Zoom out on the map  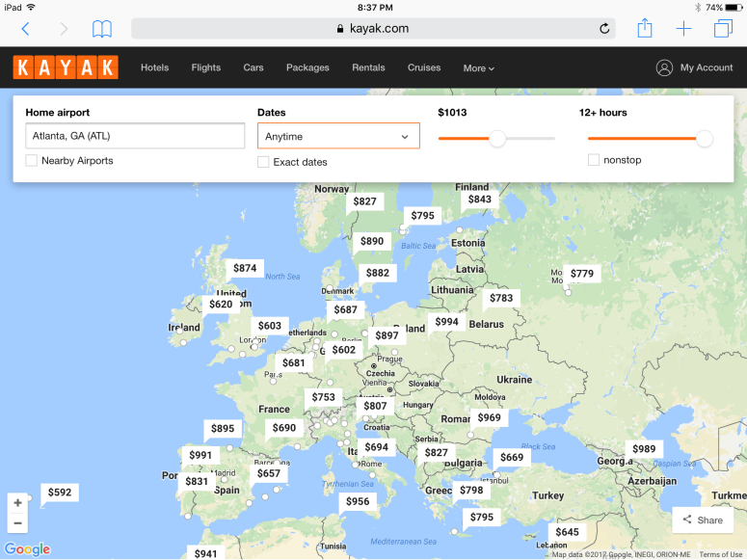tap(17, 524)
